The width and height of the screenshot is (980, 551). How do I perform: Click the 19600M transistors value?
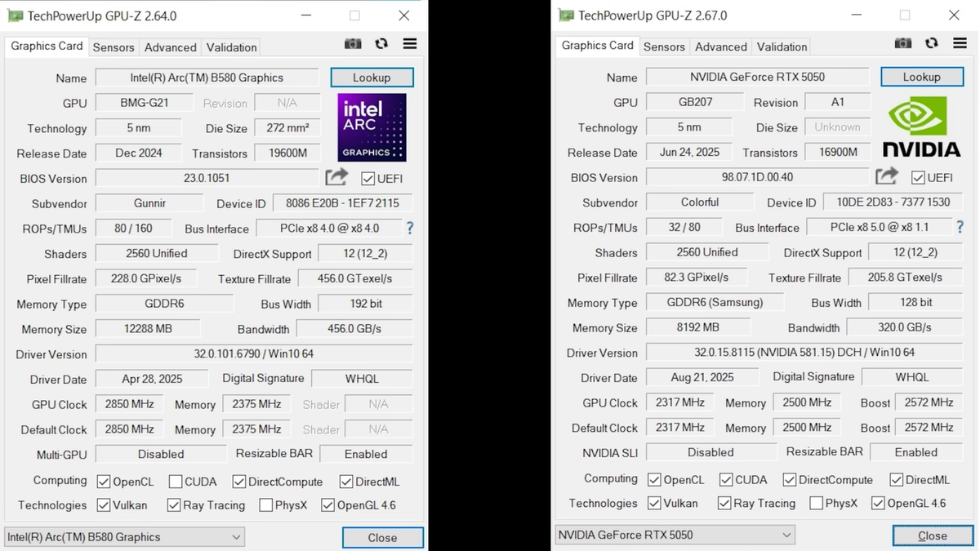point(287,153)
